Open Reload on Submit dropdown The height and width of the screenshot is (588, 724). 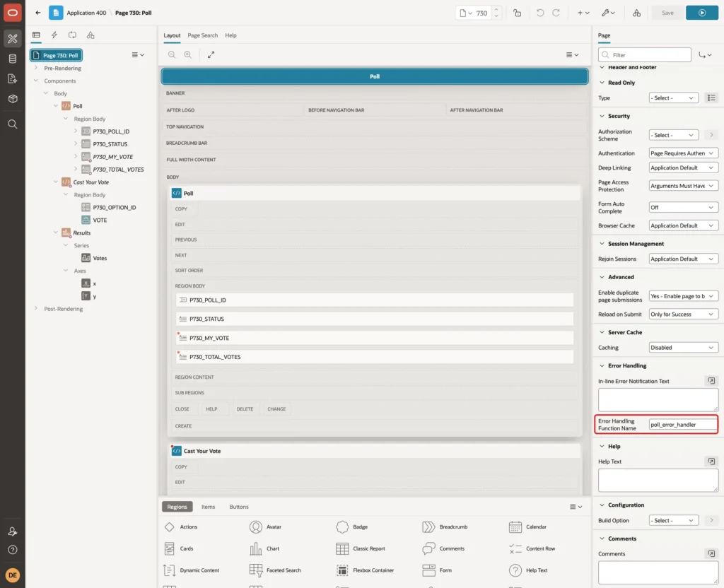(x=683, y=314)
